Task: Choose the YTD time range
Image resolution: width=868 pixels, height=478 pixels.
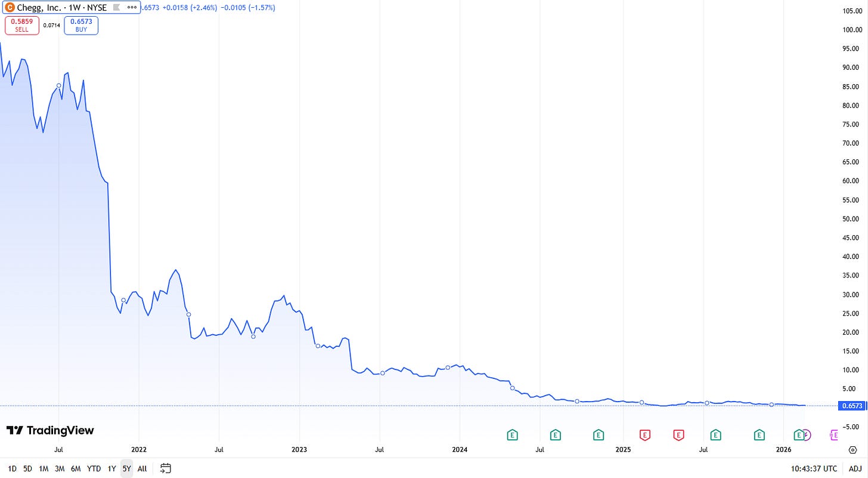Action: click(x=94, y=468)
